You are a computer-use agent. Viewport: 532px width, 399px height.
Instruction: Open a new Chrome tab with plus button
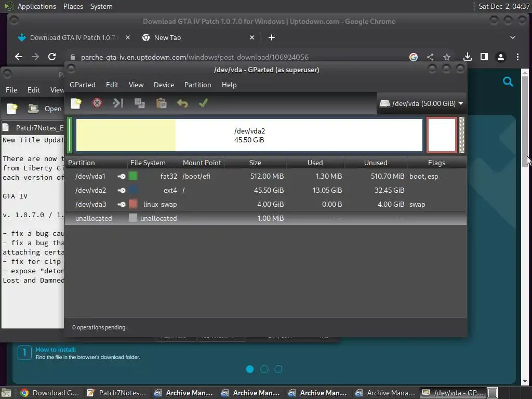[271, 37]
